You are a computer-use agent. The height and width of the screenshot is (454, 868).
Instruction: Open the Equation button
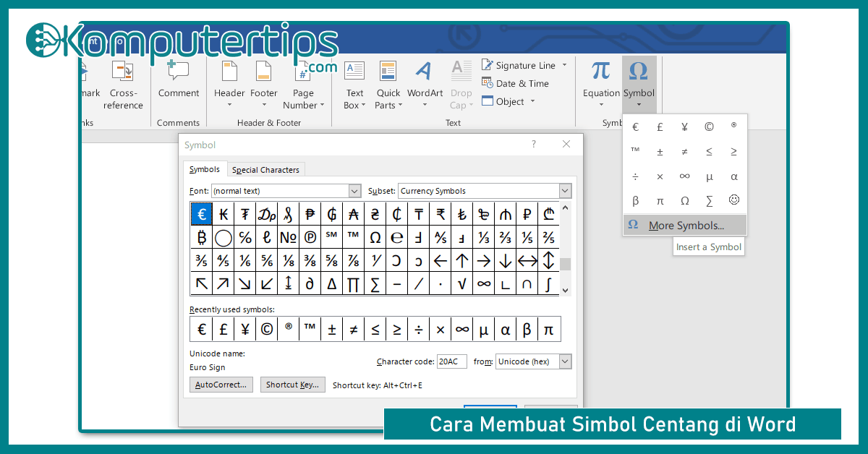[x=602, y=85]
